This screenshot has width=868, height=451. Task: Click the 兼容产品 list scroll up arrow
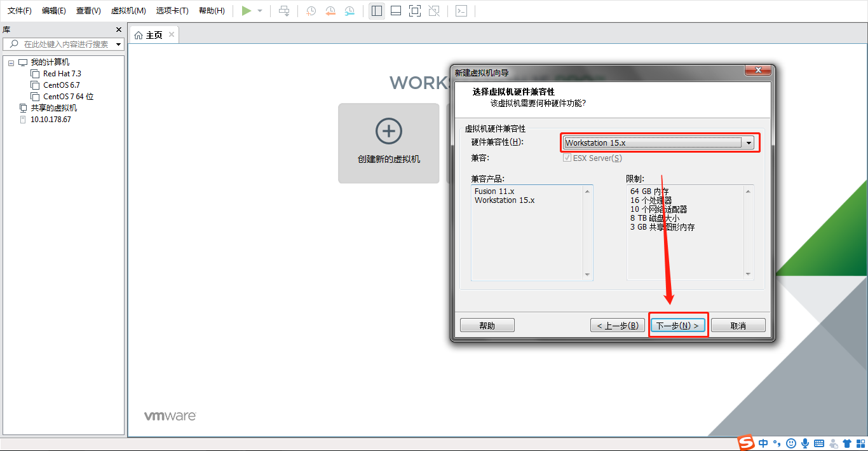(x=587, y=191)
